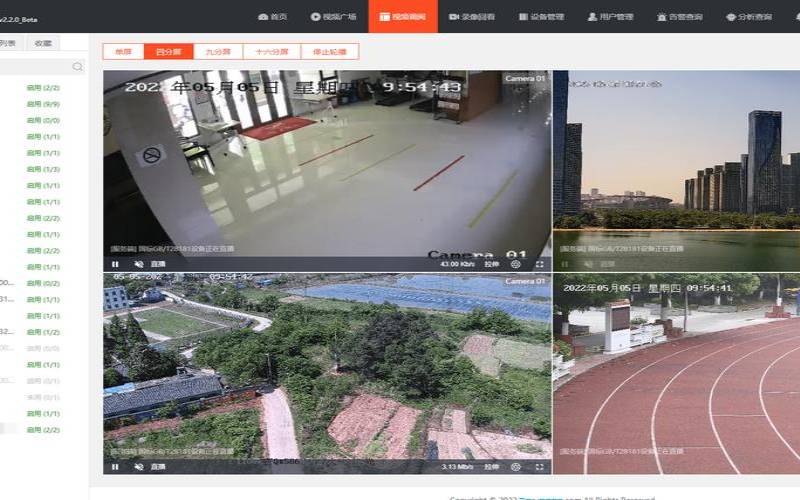The image size is (800, 500).
Task: Click the user icon beside 用户管理
Action: click(x=592, y=17)
